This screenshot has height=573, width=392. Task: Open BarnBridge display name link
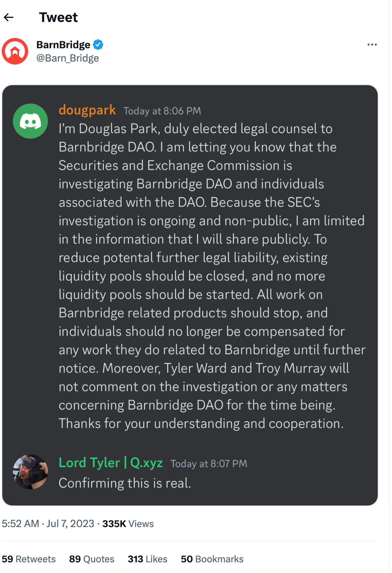click(63, 45)
